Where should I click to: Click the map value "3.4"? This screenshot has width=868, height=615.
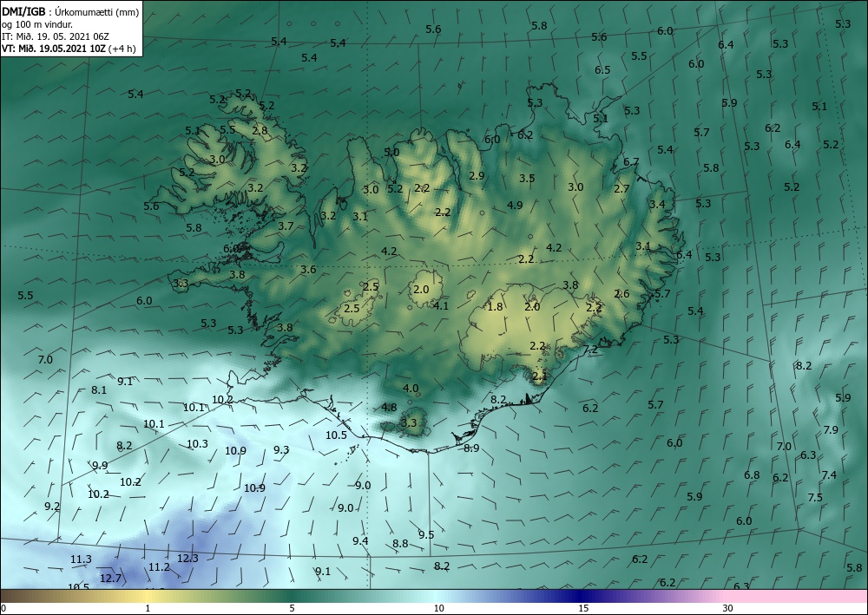click(657, 205)
